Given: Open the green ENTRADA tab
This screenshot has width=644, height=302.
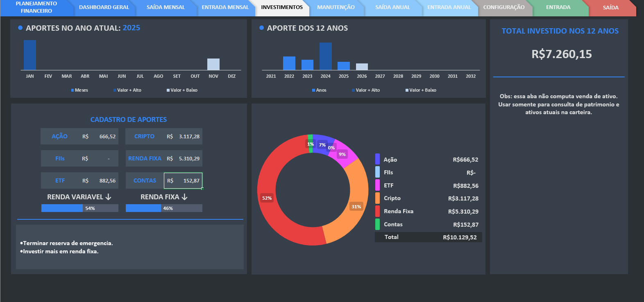Looking at the screenshot, I should click(558, 7).
